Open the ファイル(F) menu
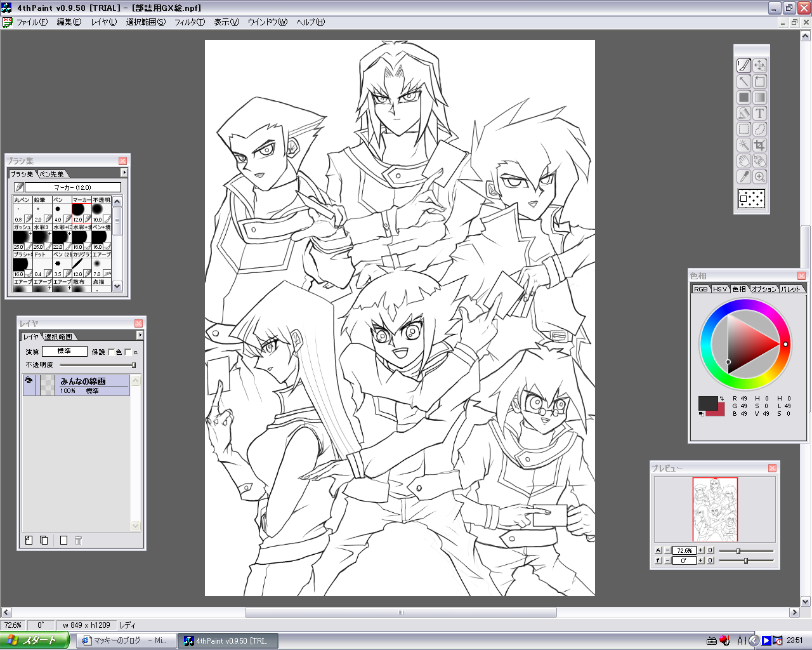 coord(32,22)
